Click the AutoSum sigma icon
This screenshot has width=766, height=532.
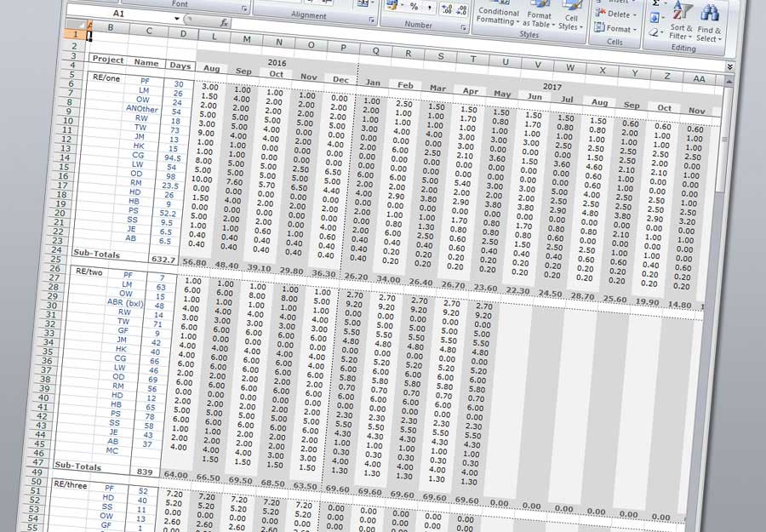[x=656, y=3]
